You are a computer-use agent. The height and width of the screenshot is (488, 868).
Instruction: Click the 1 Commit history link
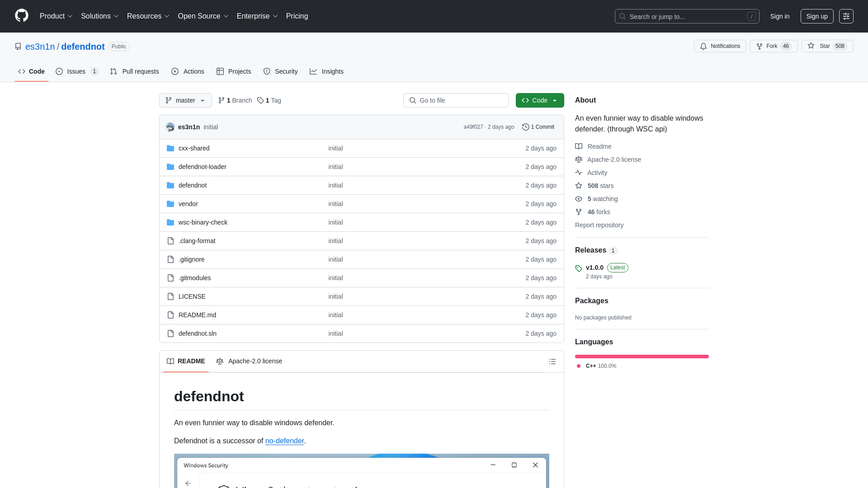[x=538, y=127]
